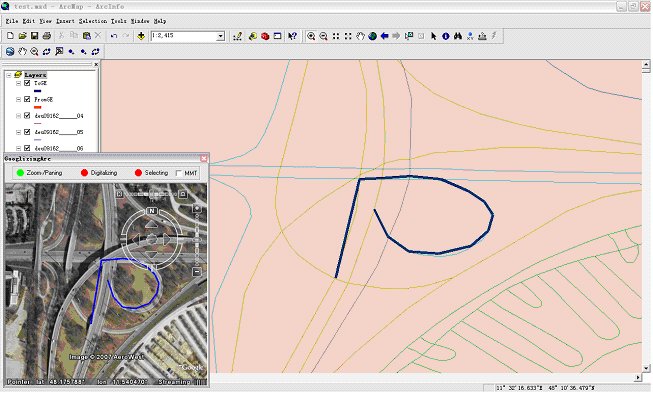Open the map scale dropdown
Image resolution: width=653 pixels, height=394 pixels.
pos(221,36)
